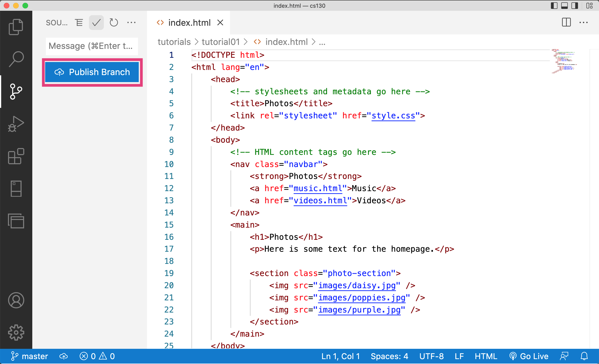Open the HTML language mode selector
Viewport: 599px width, 364px height.
point(486,356)
